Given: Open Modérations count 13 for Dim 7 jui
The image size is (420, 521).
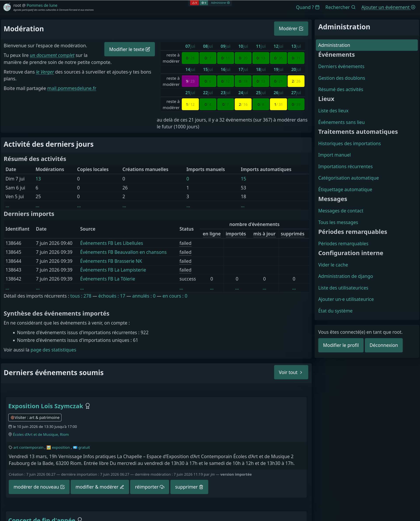Looking at the screenshot, I should point(38,179).
